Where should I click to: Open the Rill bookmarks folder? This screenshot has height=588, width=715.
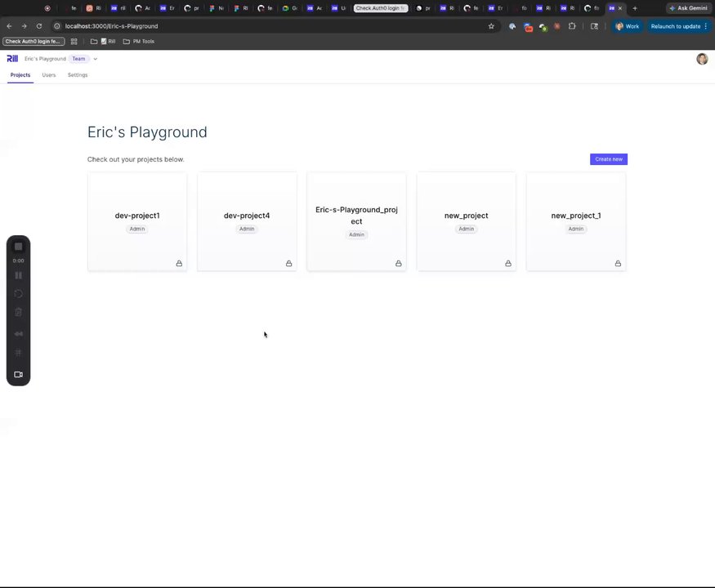coord(103,42)
